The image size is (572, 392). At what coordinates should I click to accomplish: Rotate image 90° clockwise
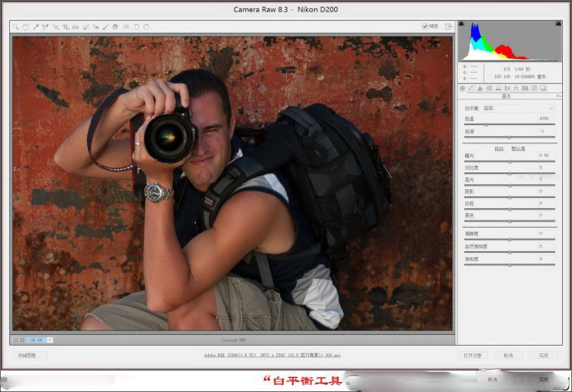[x=146, y=27]
